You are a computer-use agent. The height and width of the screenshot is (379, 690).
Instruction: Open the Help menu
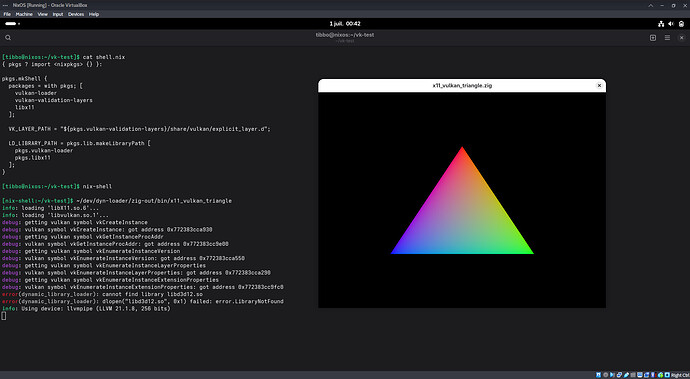[94, 14]
